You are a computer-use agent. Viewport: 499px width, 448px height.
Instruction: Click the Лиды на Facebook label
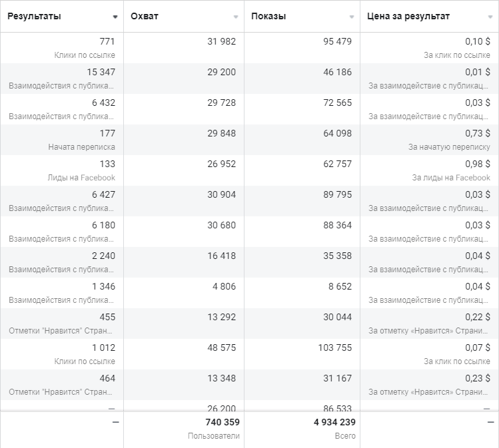(81, 178)
